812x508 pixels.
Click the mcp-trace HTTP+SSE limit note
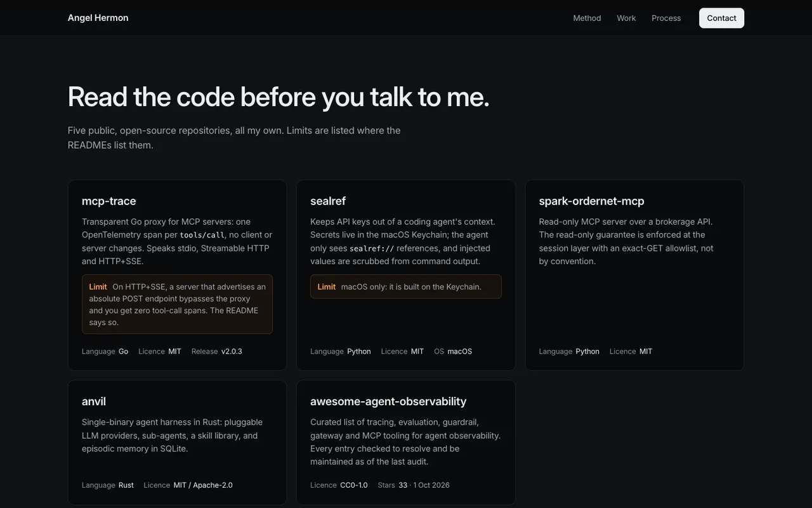click(177, 304)
